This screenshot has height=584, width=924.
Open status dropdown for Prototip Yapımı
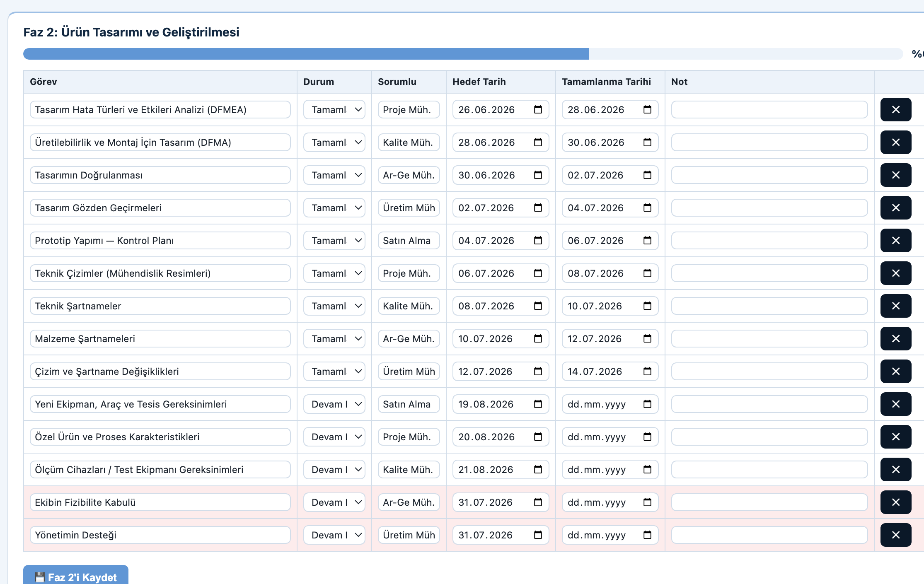coord(334,241)
